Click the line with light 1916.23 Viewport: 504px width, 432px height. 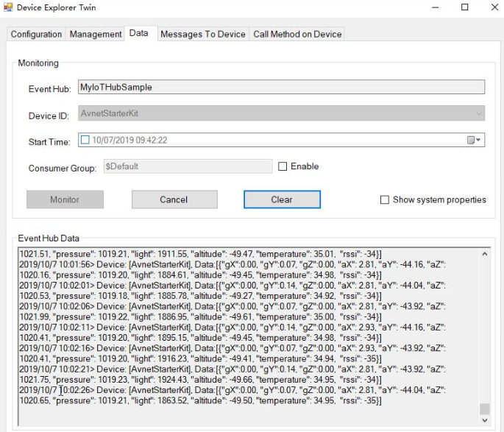(201, 359)
